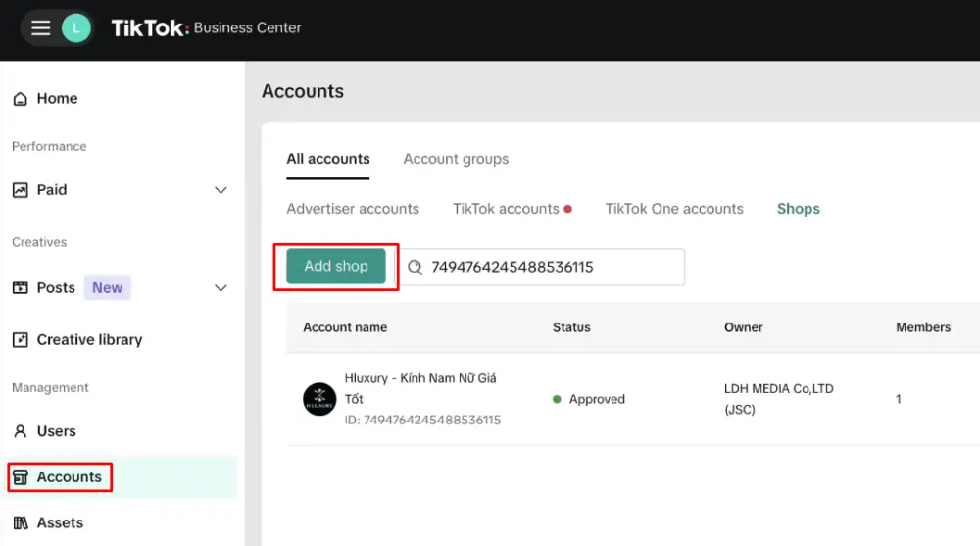This screenshot has width=980, height=546.
Task: Switch to TikTok One accounts sub-tab
Action: click(674, 209)
